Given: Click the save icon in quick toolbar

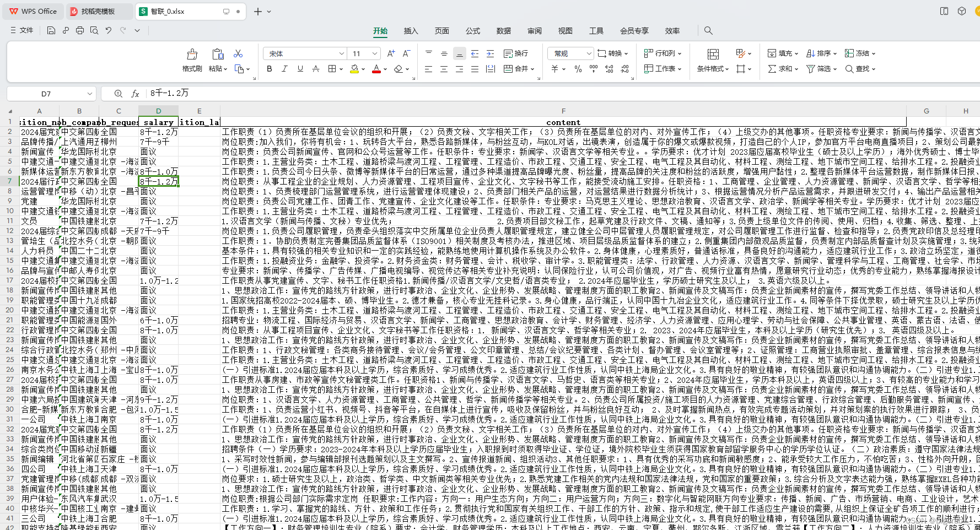Looking at the screenshot, I should click(x=51, y=30).
